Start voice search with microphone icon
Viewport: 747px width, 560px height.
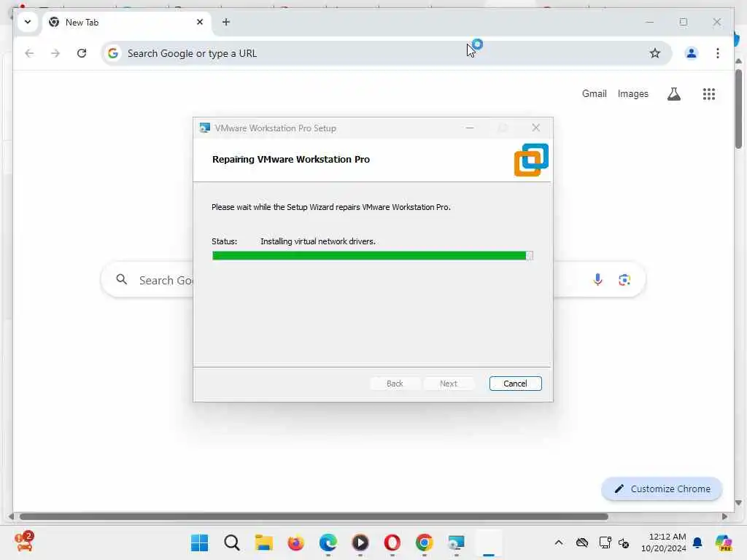598,279
